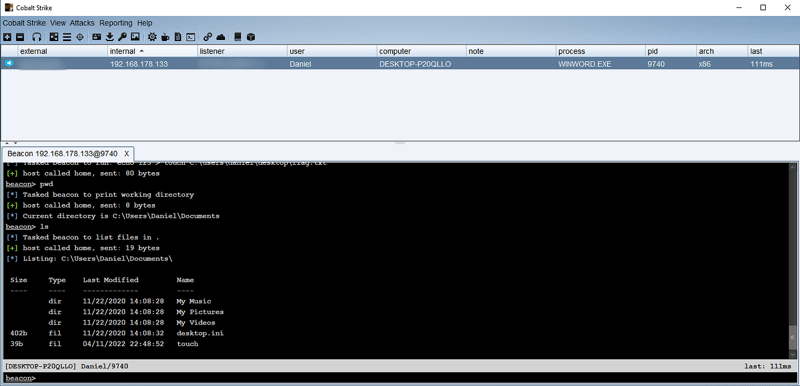Screen dimensions: 800x386
Task: View keystrokes using the key icon
Action: [x=122, y=37]
